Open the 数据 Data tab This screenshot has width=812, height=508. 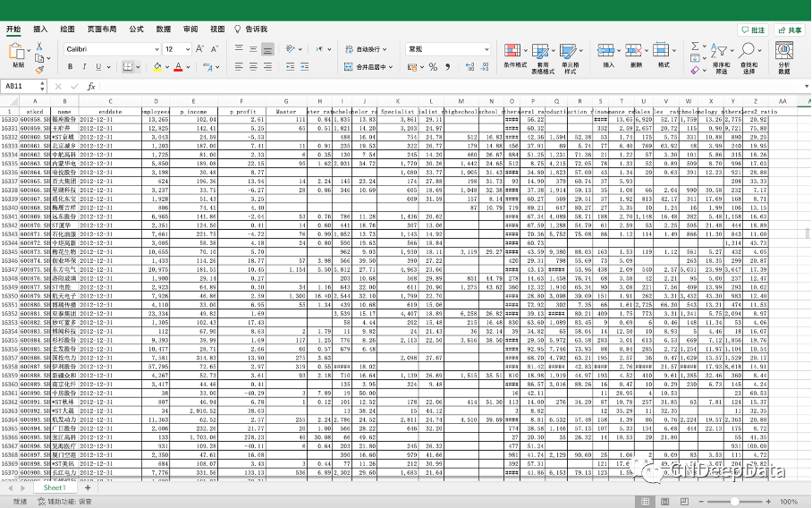163,29
